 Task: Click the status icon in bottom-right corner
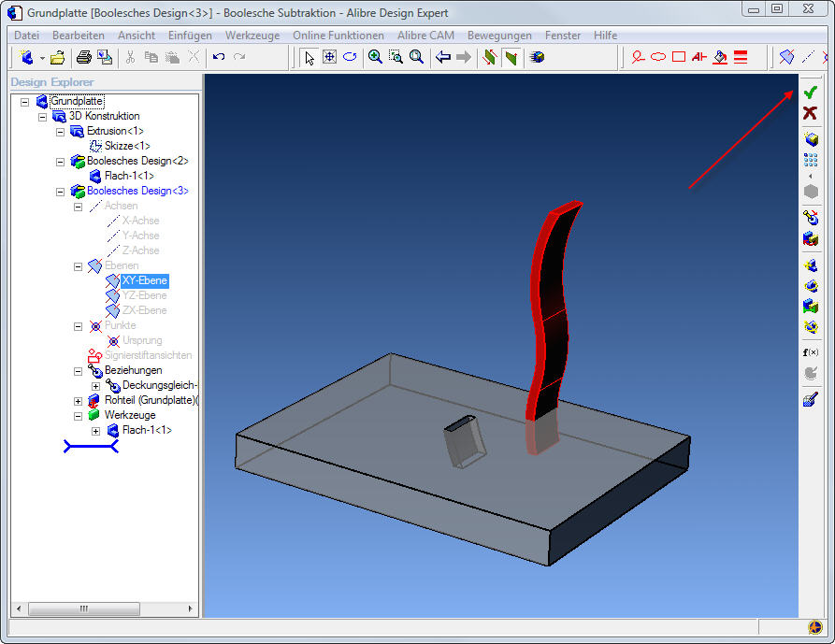[815, 627]
